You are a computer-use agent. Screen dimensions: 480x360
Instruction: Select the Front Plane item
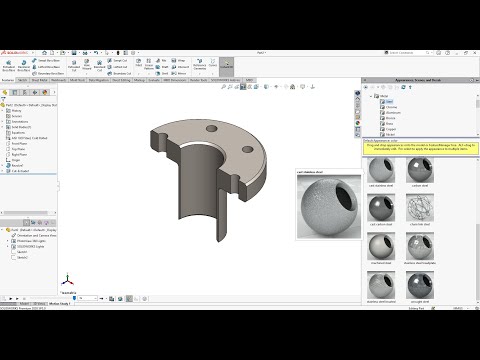(17, 144)
